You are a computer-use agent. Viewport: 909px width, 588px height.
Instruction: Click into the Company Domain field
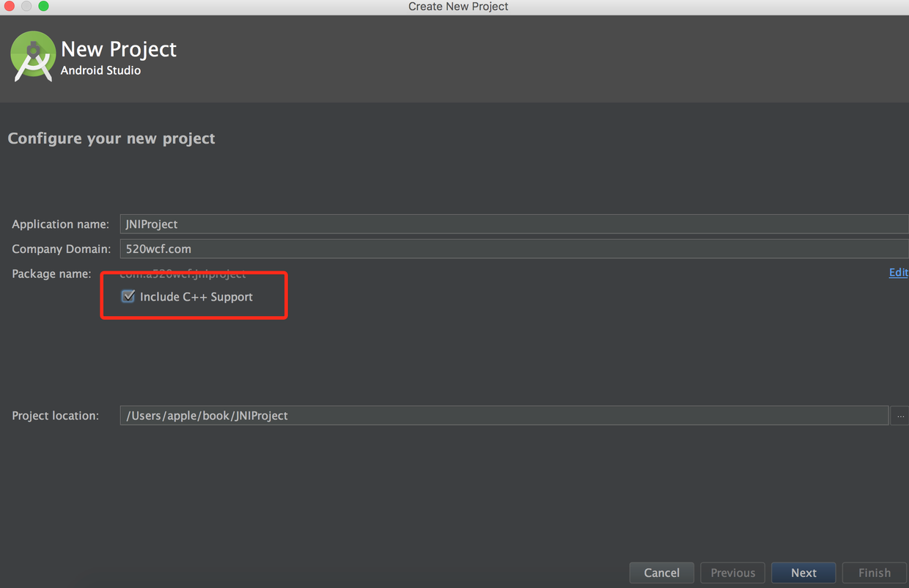(513, 249)
